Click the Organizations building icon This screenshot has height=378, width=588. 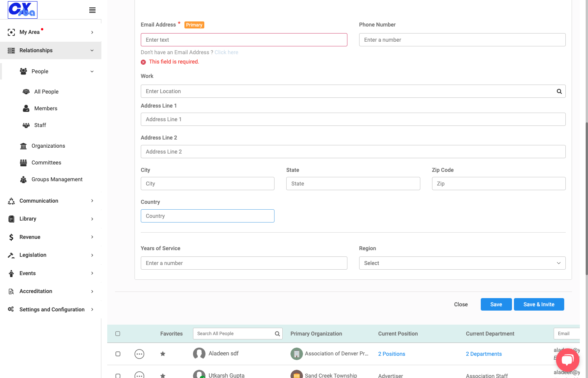point(23,146)
